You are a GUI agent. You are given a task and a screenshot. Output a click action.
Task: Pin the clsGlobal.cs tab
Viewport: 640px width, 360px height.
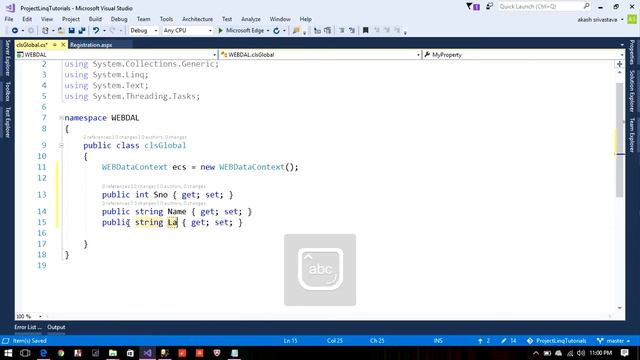tap(54, 44)
